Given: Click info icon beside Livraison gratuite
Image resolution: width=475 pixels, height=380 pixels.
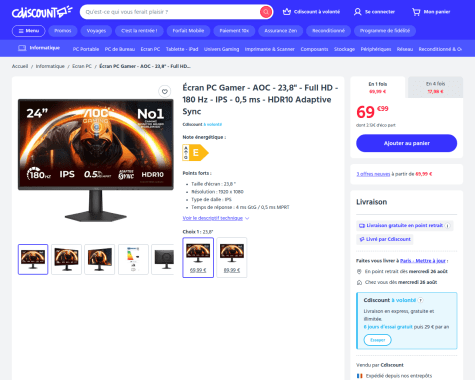Looking at the screenshot, I should (x=447, y=226).
